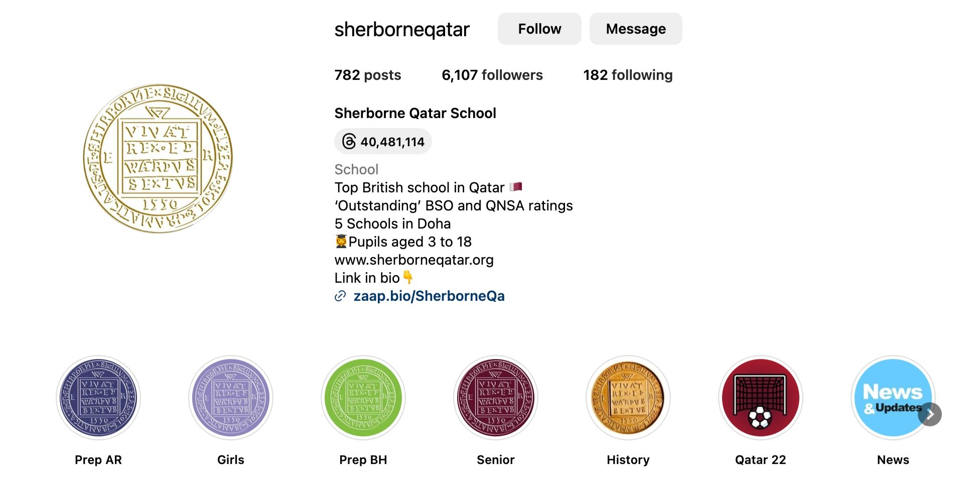Image resolution: width=980 pixels, height=478 pixels.
Task: Click the Threads badge showing 40,481,114
Action: [383, 142]
